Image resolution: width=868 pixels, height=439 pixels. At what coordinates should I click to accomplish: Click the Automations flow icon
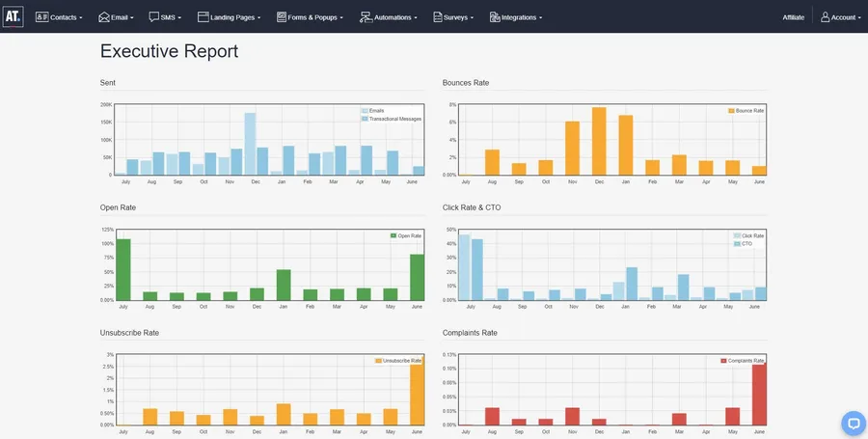click(366, 17)
